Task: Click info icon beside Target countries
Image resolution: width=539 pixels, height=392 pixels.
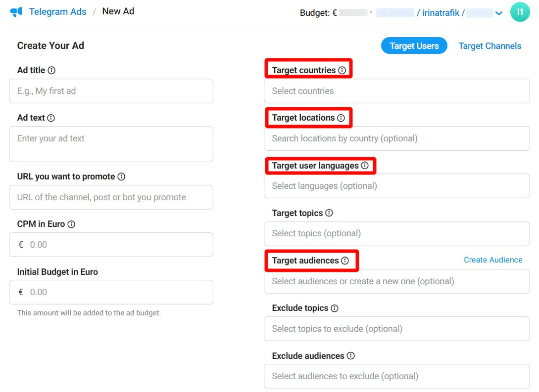Action: pos(342,71)
